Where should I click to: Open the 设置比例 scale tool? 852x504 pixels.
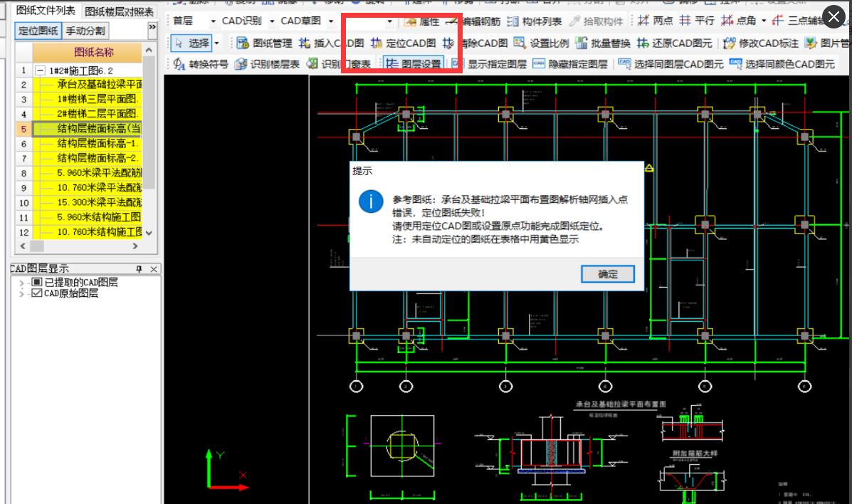[x=542, y=43]
